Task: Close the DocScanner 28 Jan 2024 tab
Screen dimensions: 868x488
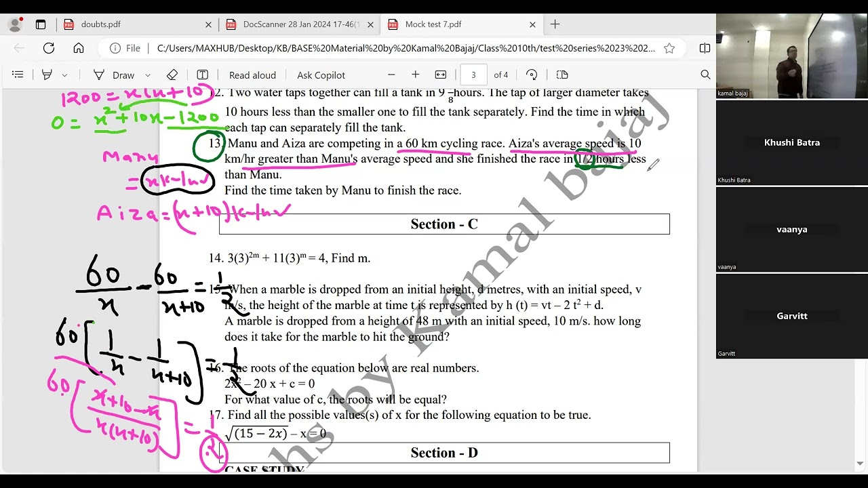Action: [370, 24]
